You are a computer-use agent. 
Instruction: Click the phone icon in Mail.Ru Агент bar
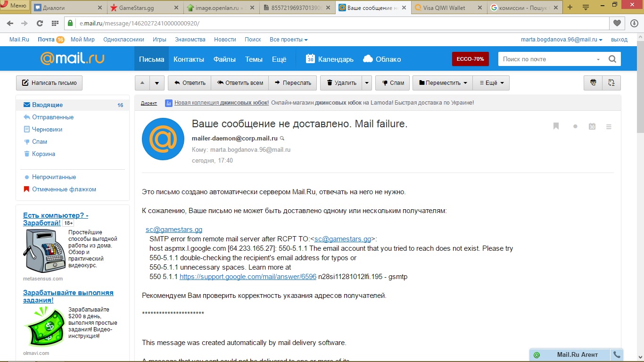[x=616, y=355]
